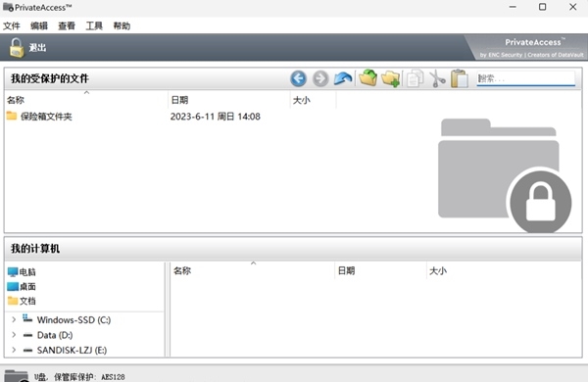Expand the Data (D:) drive node

pyautogui.click(x=14, y=335)
